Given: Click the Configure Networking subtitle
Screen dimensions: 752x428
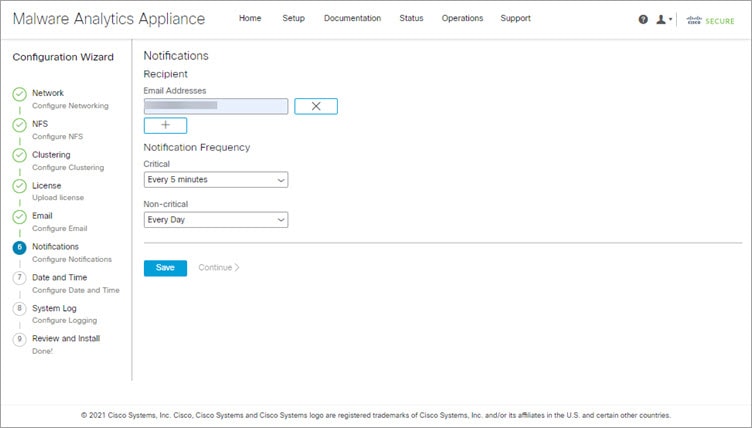Looking at the screenshot, I should point(70,106).
